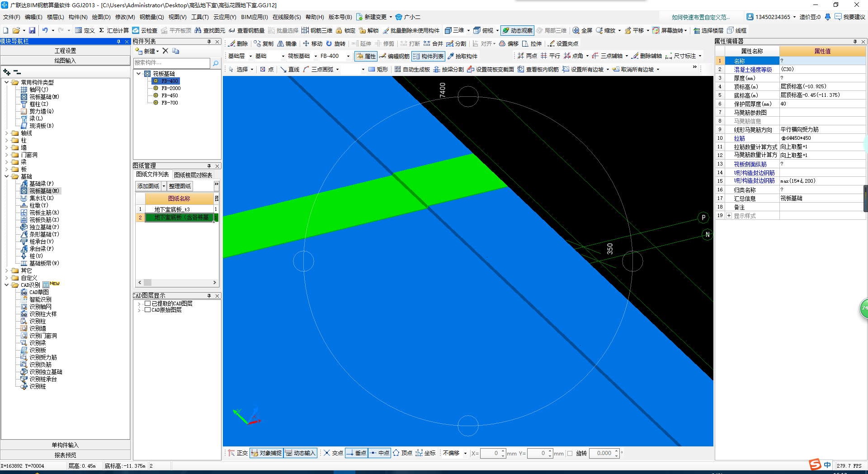Screen dimensions: 868x474
Task: Click 删除辅轴 icon
Action: pos(635,56)
